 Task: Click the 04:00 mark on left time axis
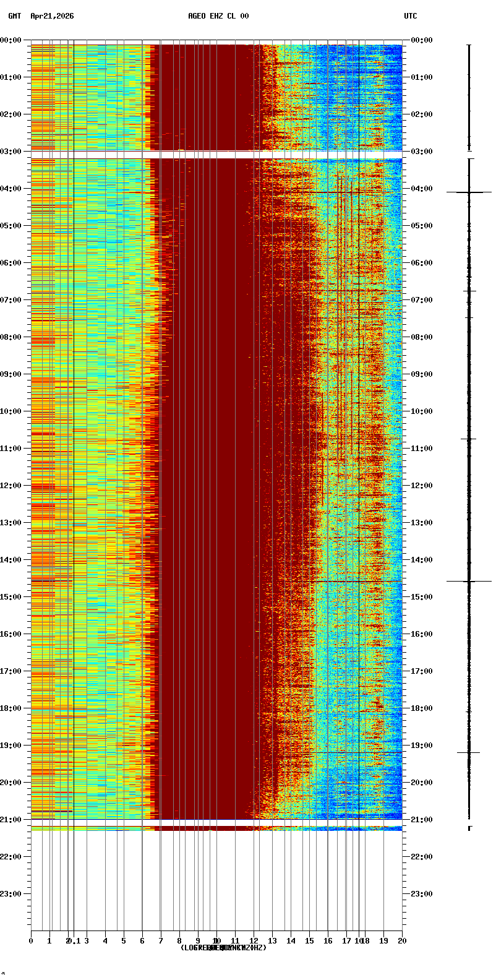(x=11, y=189)
